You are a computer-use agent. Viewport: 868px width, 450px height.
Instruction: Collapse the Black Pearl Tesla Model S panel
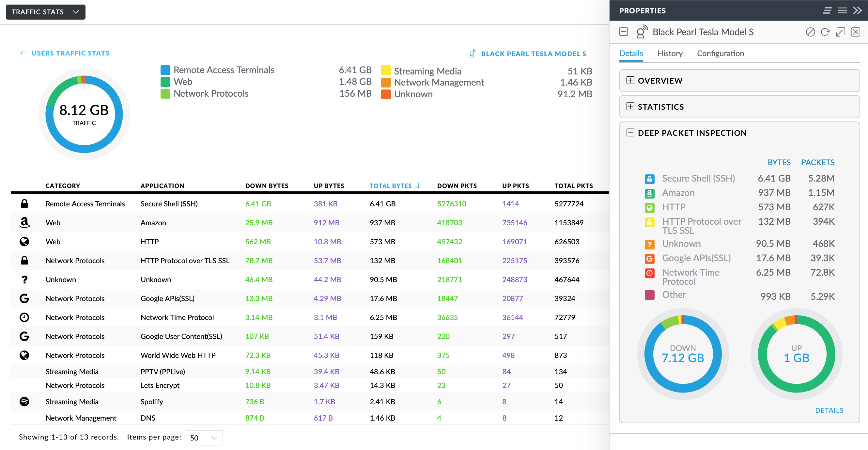pyautogui.click(x=624, y=32)
